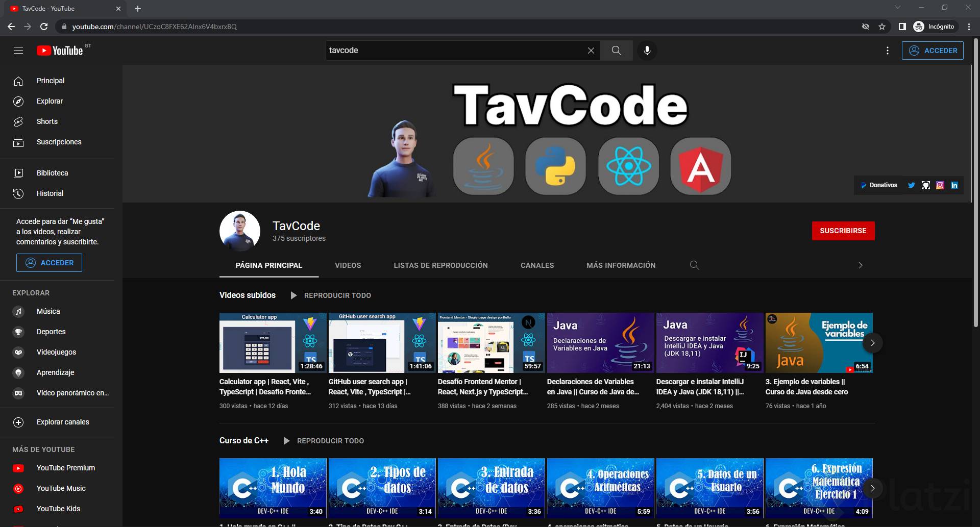Subscribe with the Suscribirse button
The image size is (980, 527).
click(x=843, y=231)
